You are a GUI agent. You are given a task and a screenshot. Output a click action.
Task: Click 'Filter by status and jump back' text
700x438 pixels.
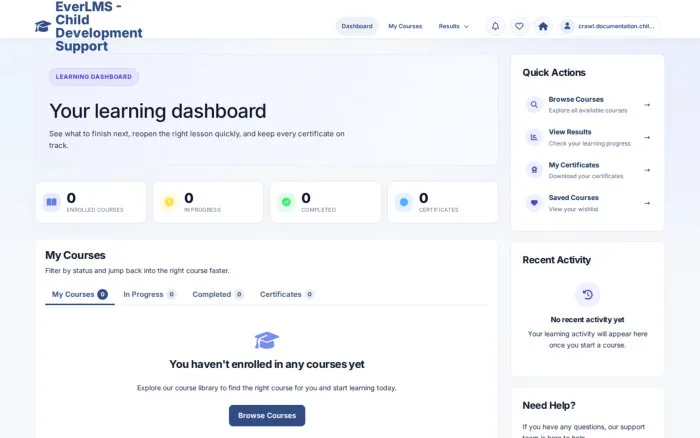(137, 271)
